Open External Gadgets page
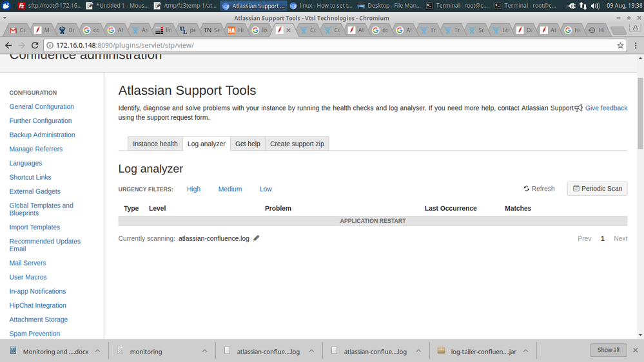 35,191
